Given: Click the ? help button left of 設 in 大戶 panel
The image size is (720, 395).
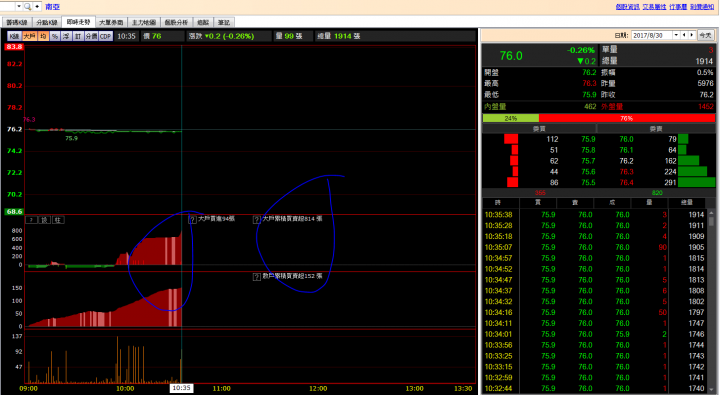Looking at the screenshot, I should pyautogui.click(x=31, y=220).
